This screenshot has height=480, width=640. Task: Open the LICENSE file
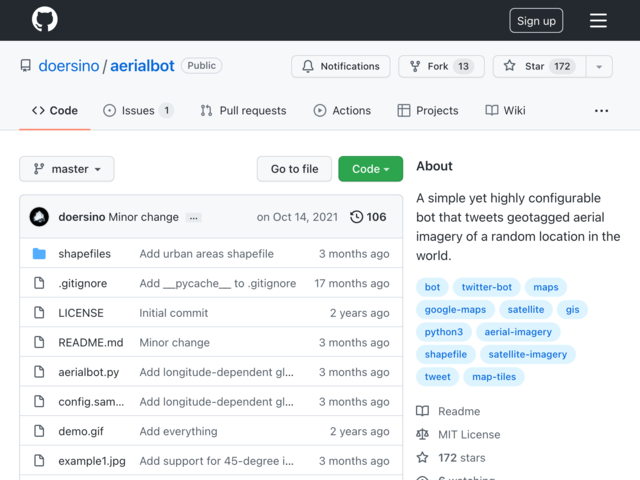pos(81,313)
